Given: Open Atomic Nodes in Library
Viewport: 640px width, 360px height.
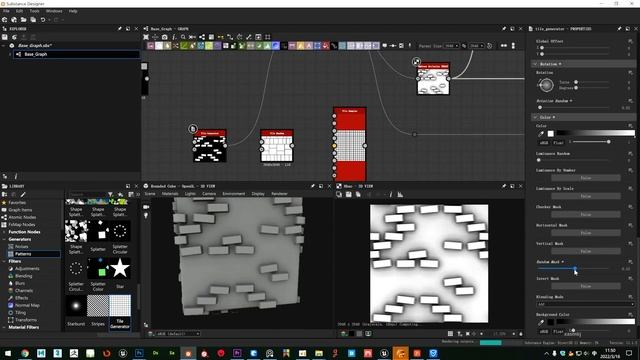Looking at the screenshot, I should pyautogui.click(x=22, y=217).
